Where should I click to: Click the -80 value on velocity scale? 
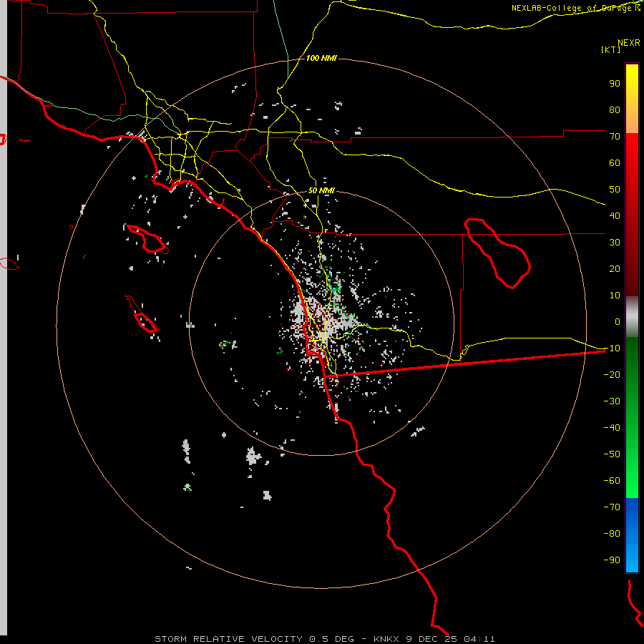click(x=612, y=534)
